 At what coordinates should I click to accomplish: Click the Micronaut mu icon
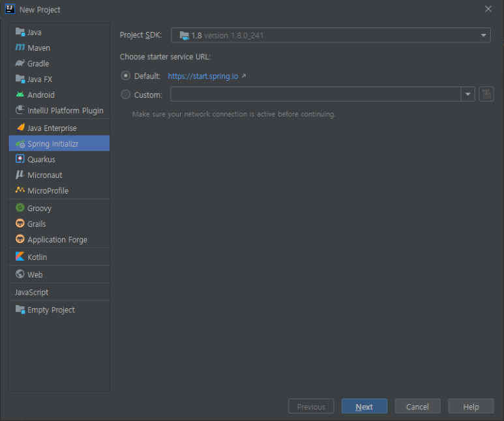(x=20, y=175)
